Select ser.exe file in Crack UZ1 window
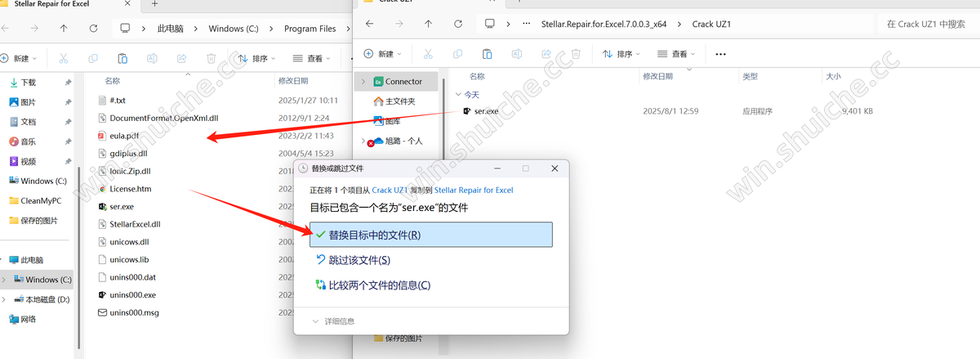The width and height of the screenshot is (980, 359). pos(487,110)
